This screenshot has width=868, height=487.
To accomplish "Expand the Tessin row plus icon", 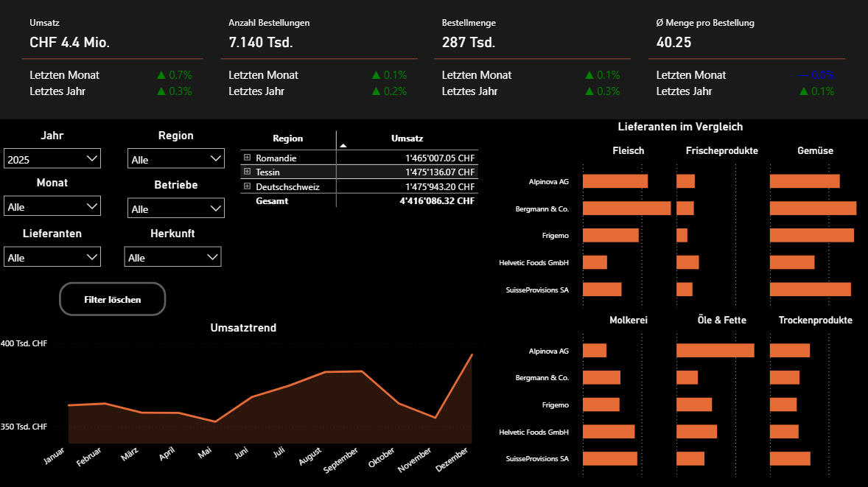I will coord(248,172).
